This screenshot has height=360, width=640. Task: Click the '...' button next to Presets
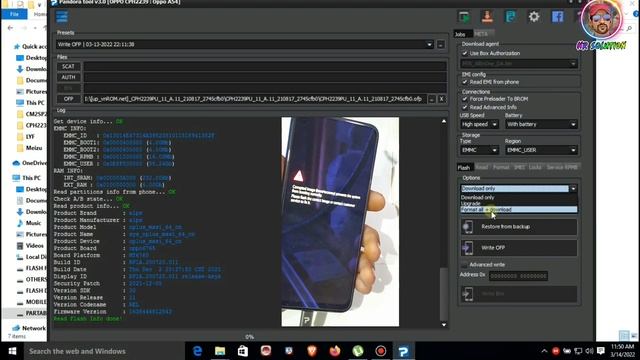(x=441, y=44)
